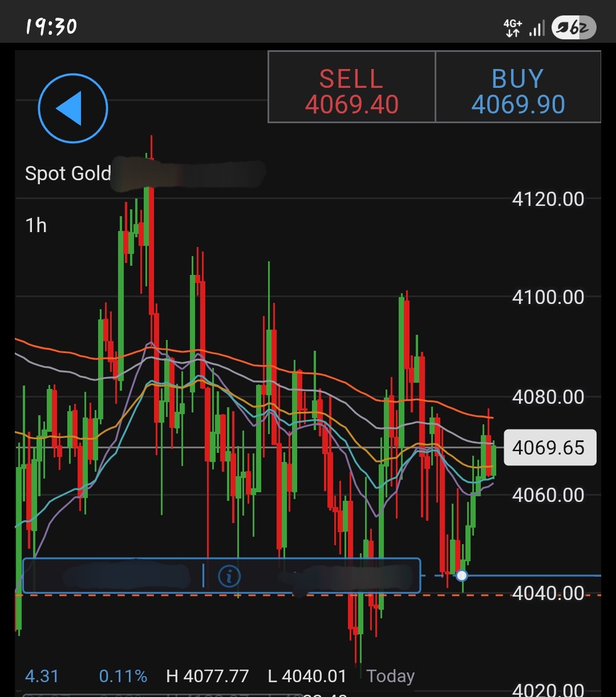Tap the info (i) icon on the position bar
The width and height of the screenshot is (616, 697).
coord(230,576)
